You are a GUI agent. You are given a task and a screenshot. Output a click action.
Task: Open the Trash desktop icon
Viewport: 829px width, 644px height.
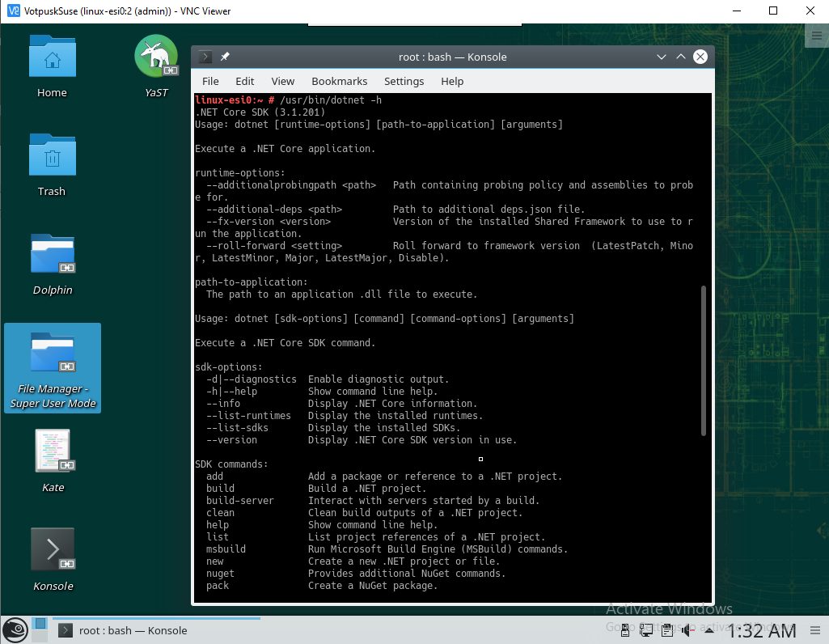coord(52,165)
